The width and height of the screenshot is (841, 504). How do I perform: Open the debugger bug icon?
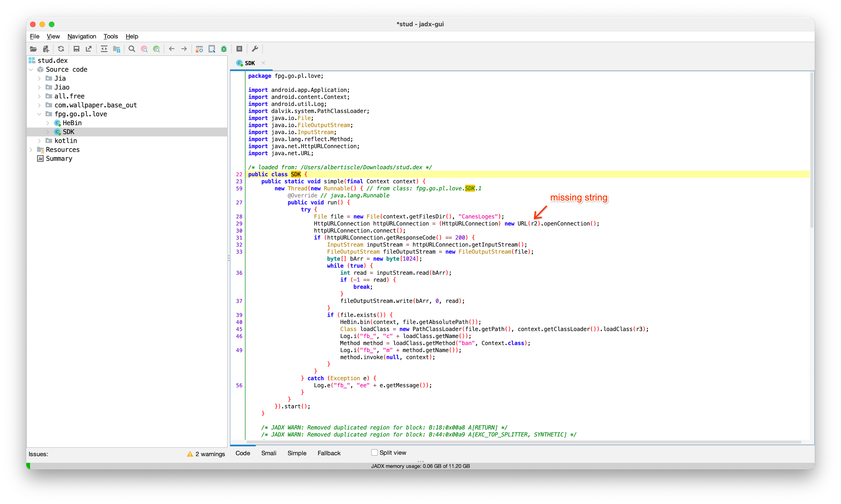pyautogui.click(x=224, y=49)
